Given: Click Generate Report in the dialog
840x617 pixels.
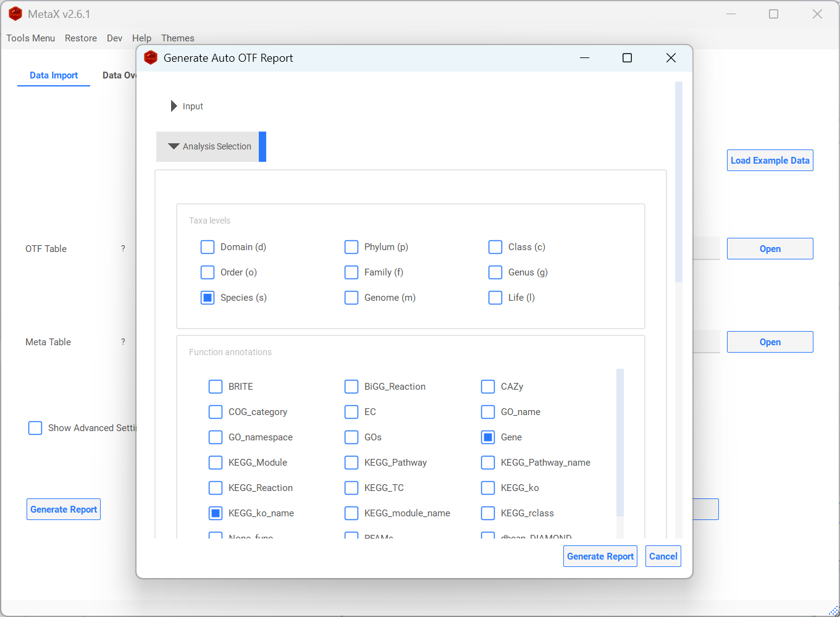Looking at the screenshot, I should tap(600, 556).
